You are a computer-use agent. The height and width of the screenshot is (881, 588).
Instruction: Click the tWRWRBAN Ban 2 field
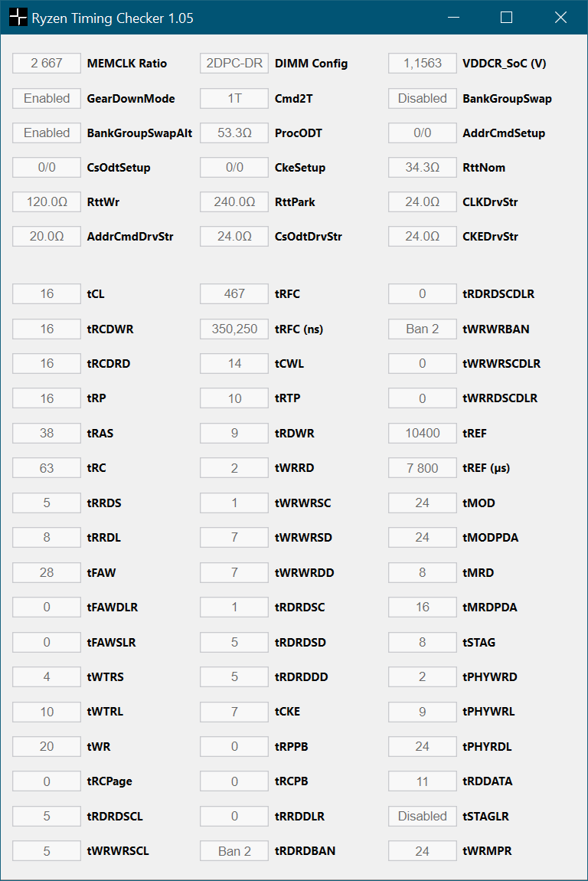pos(423,329)
